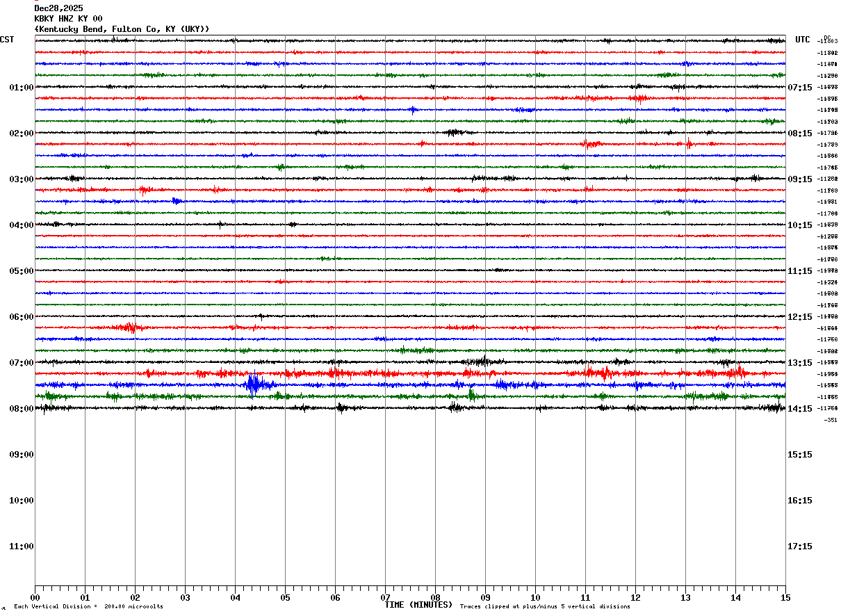Click minute 05 on the time axis
841x616 pixels.
click(x=285, y=597)
